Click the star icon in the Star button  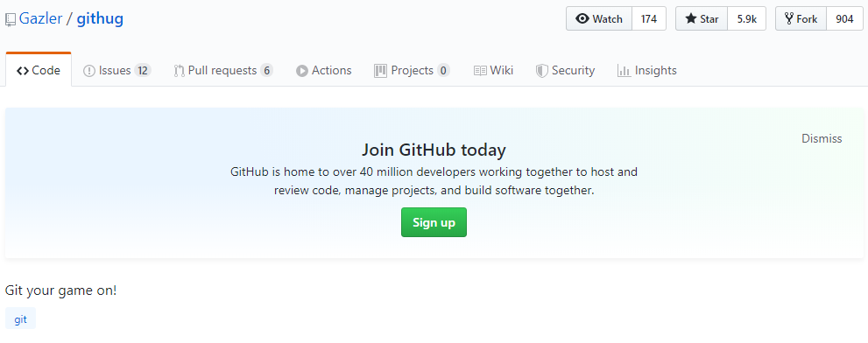(x=691, y=18)
